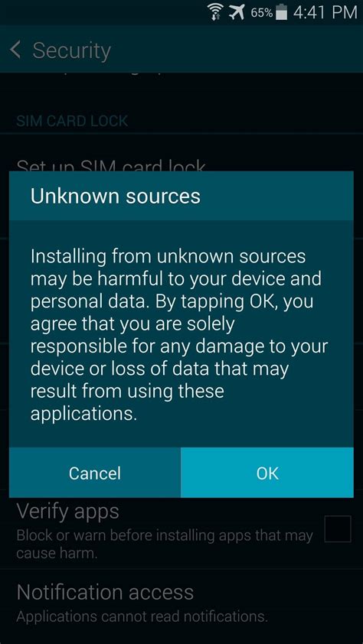Tap 'Applications cannot read notifications' description
Image resolution: width=363 pixels, height=644 pixels.
pos(142,616)
